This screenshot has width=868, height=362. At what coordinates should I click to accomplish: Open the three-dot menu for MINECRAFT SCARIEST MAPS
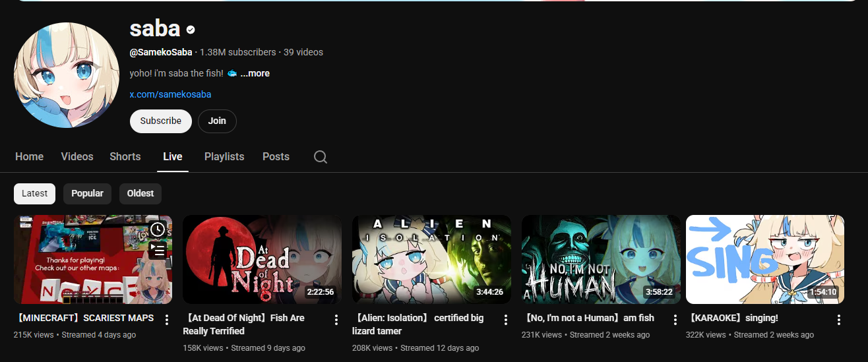tap(167, 320)
